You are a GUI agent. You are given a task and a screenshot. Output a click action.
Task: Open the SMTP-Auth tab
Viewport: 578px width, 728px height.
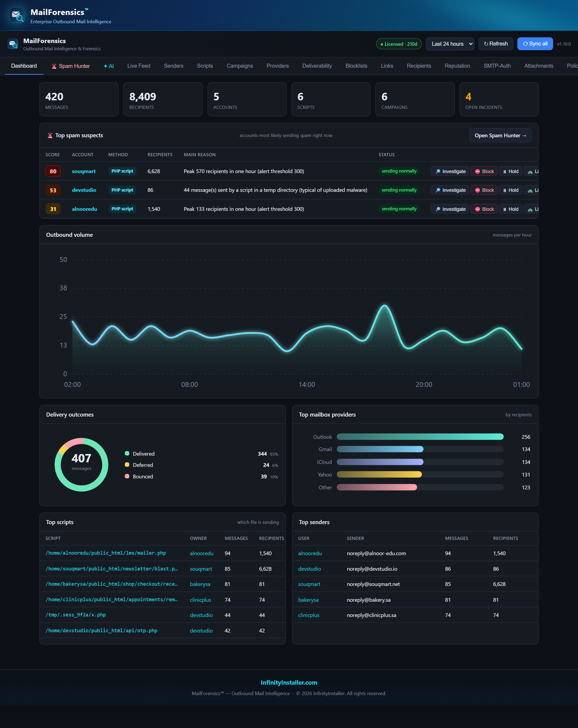(x=497, y=66)
